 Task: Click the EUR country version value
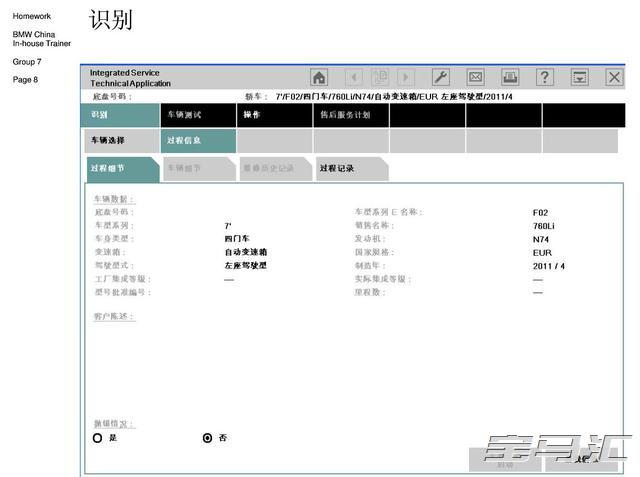click(x=542, y=253)
